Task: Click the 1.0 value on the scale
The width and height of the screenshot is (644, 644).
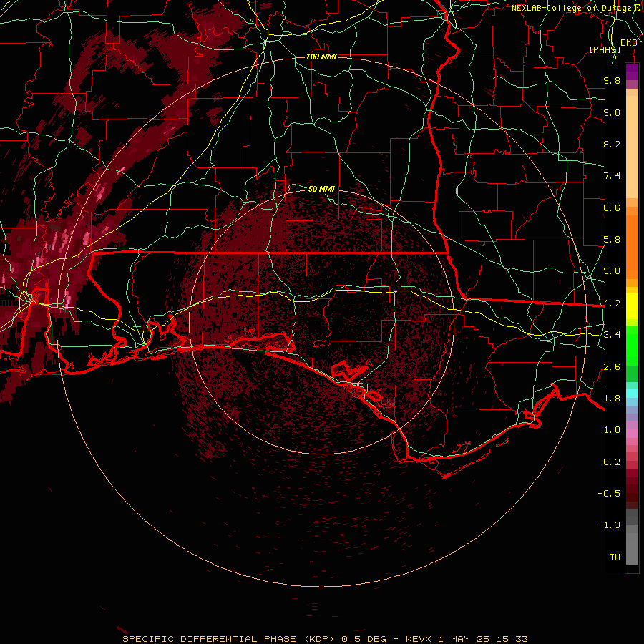Action: point(612,430)
